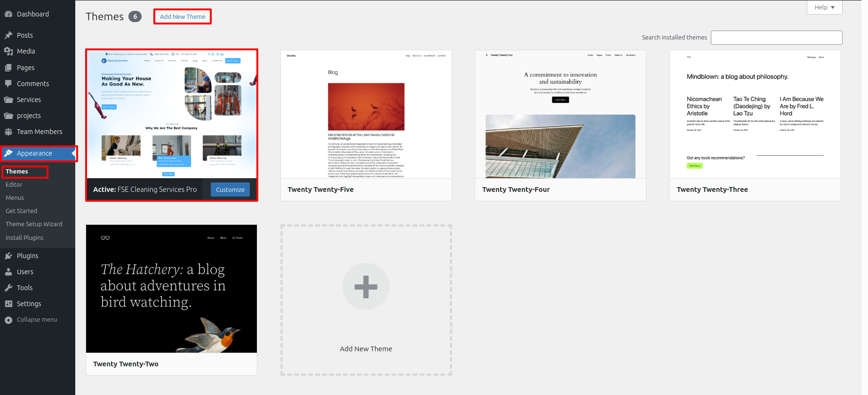Click the Comments speech bubble icon
This screenshot has height=395, width=868.
pos(8,84)
